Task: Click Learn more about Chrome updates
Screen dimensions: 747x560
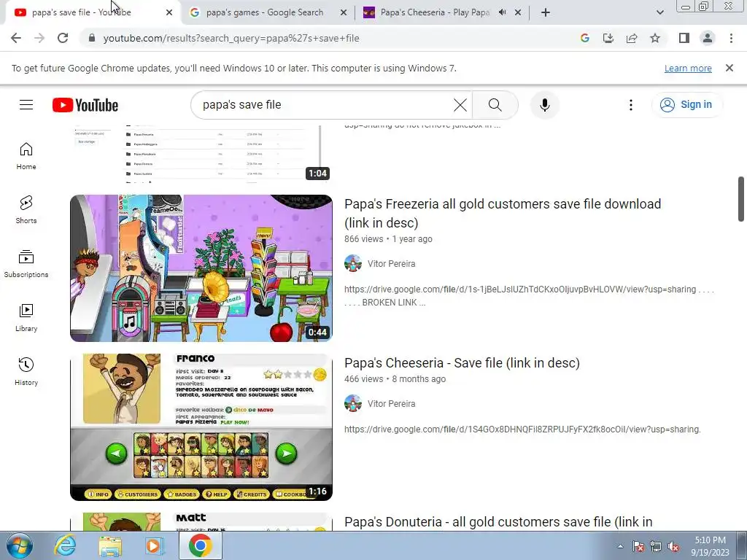Action: 688,68
